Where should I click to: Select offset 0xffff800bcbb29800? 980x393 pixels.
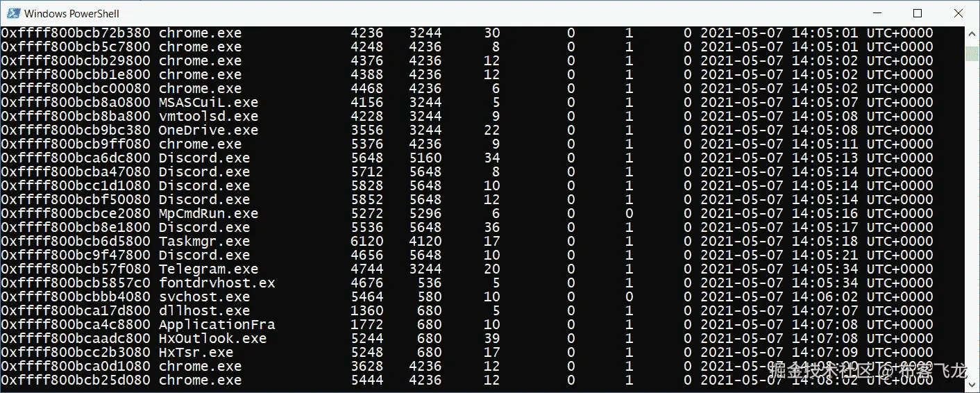pos(75,60)
